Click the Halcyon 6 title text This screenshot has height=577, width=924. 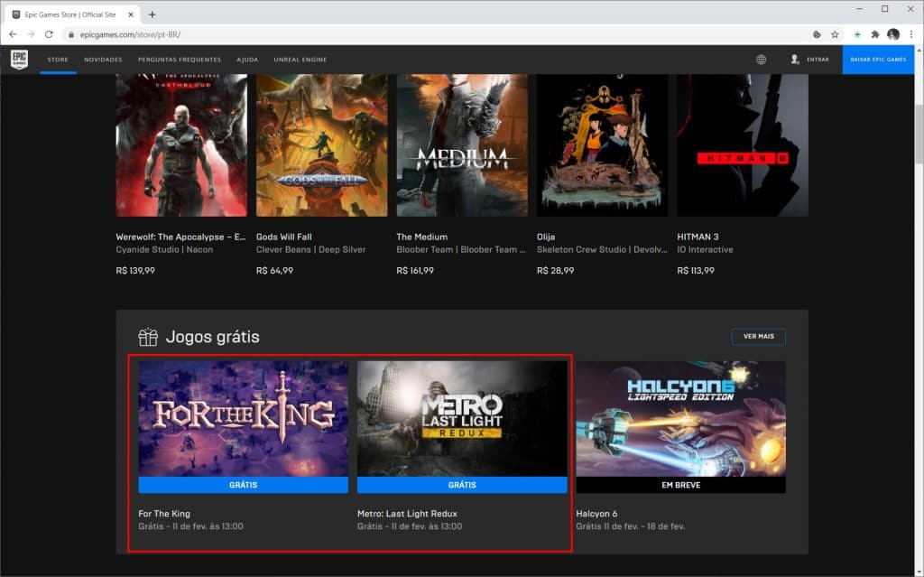(x=596, y=514)
